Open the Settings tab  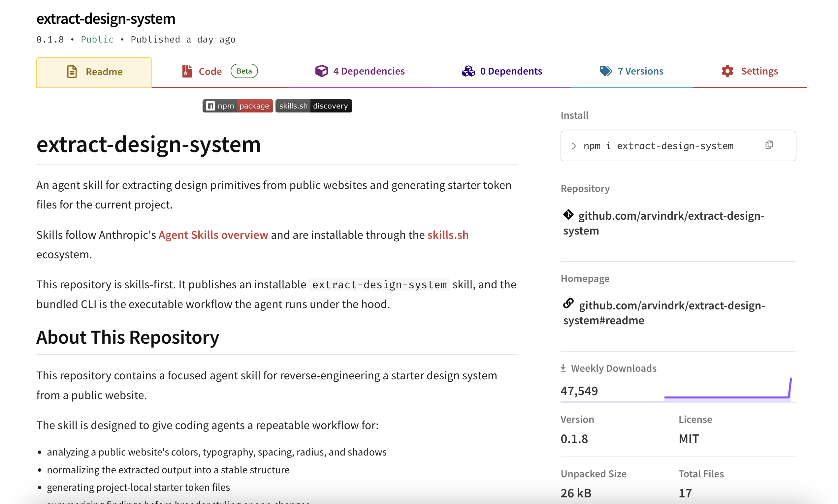759,71
